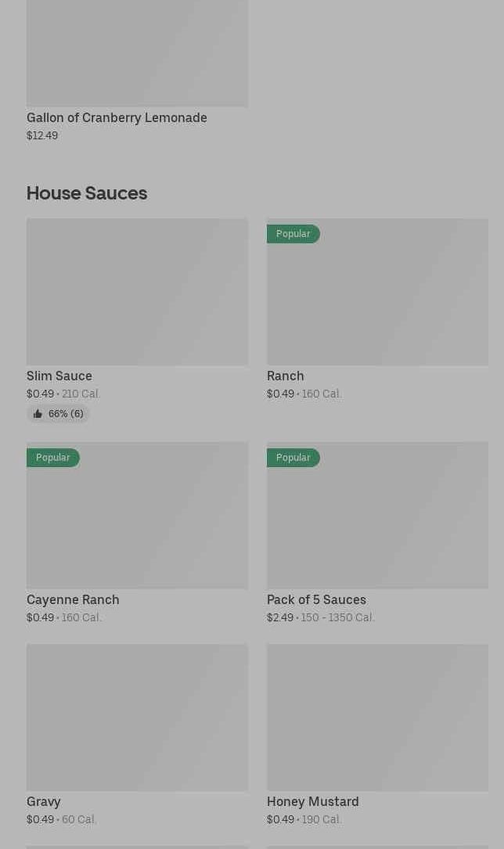Click the Popular badge on Cayenne Ranch
The image size is (504, 849).
(52, 458)
